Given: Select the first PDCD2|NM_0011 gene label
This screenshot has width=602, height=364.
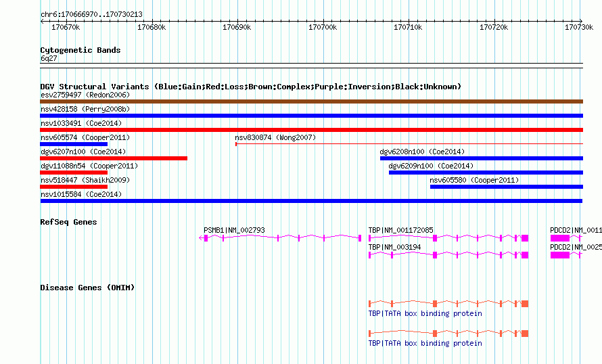Looking at the screenshot, I should 576,230.
